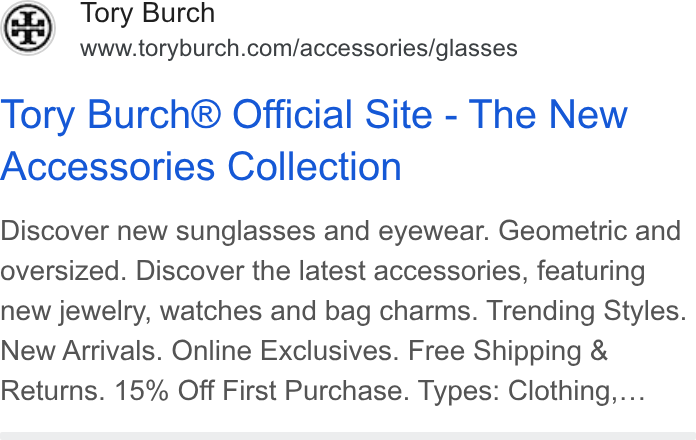Image resolution: width=696 pixels, height=440 pixels.
Task: Click the 'Discover the latest accessories' text
Action: (x=332, y=271)
